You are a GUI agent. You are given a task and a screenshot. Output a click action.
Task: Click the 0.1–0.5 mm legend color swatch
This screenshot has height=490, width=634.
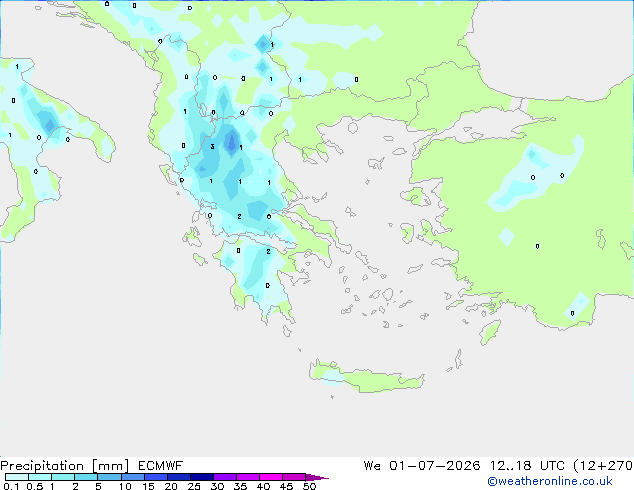[17, 477]
